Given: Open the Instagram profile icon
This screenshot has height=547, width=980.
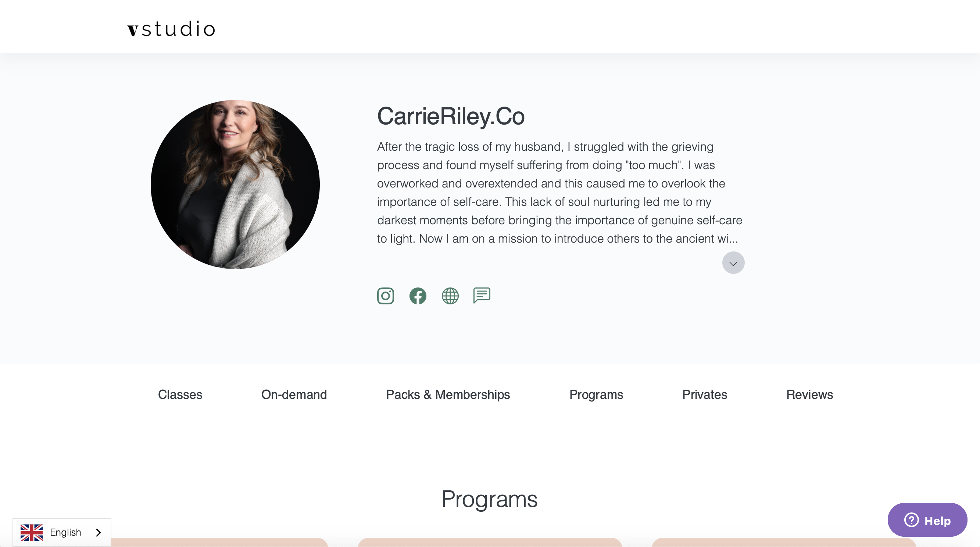Looking at the screenshot, I should point(385,296).
